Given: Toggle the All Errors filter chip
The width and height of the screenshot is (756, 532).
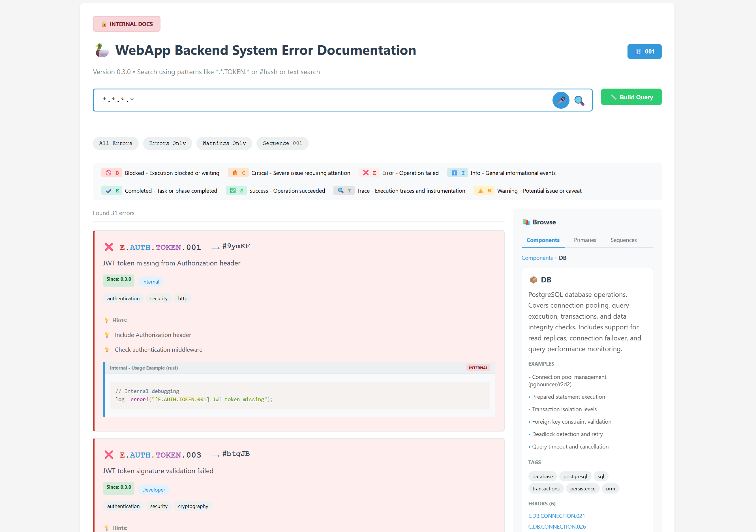Looking at the screenshot, I should coord(115,143).
